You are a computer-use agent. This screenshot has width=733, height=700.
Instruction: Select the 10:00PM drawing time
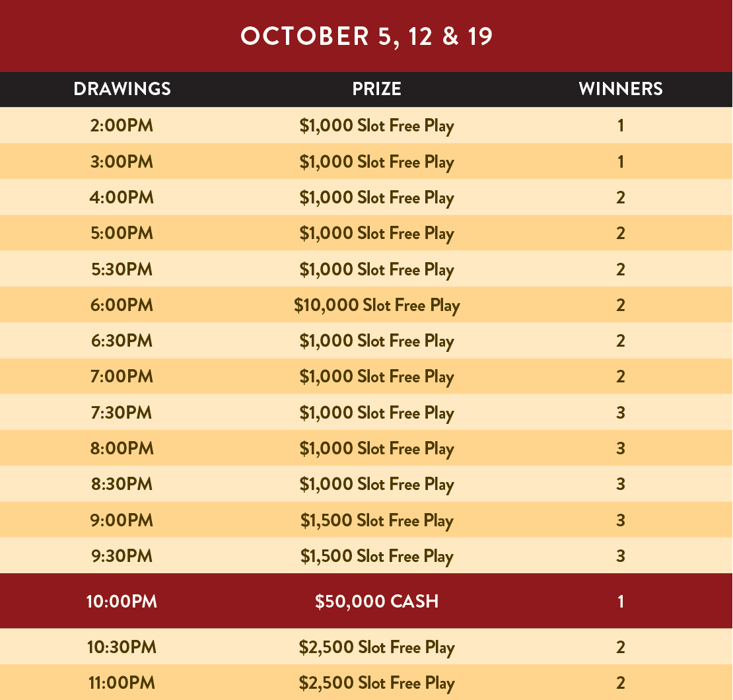[x=122, y=602]
